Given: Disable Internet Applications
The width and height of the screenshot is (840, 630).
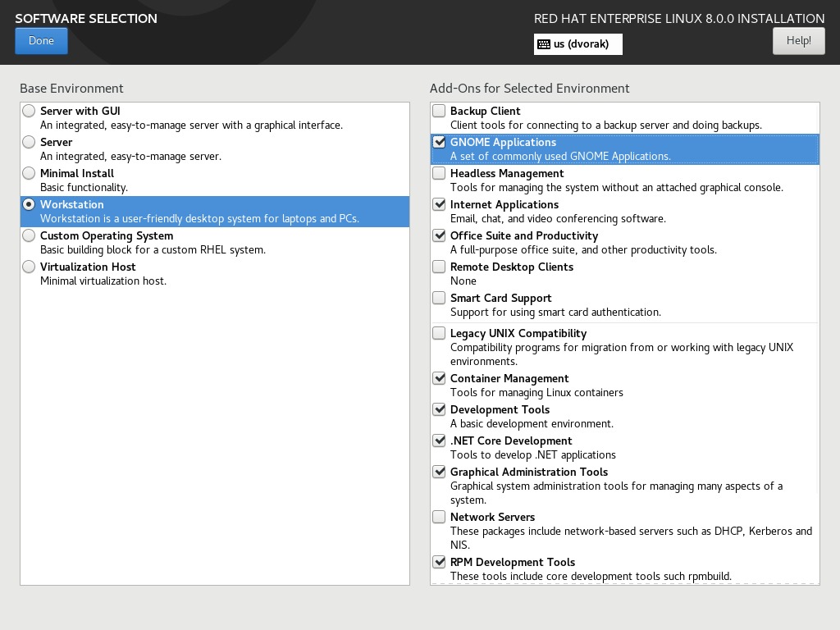Looking at the screenshot, I should click(439, 204).
